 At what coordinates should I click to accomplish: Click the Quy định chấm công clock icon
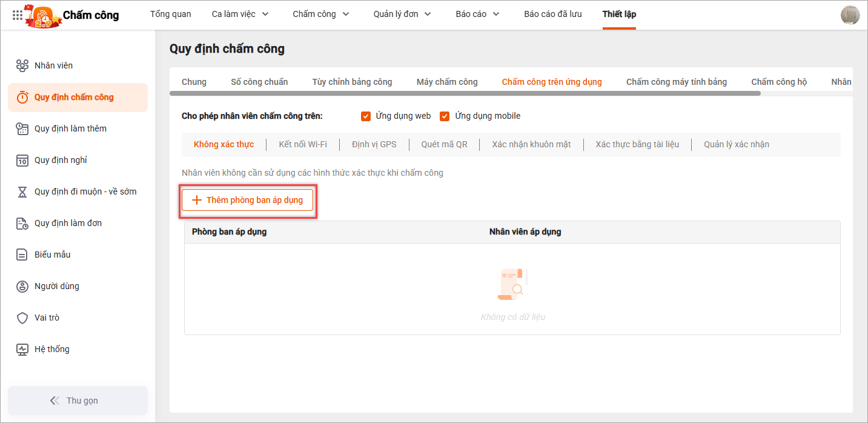pos(22,97)
